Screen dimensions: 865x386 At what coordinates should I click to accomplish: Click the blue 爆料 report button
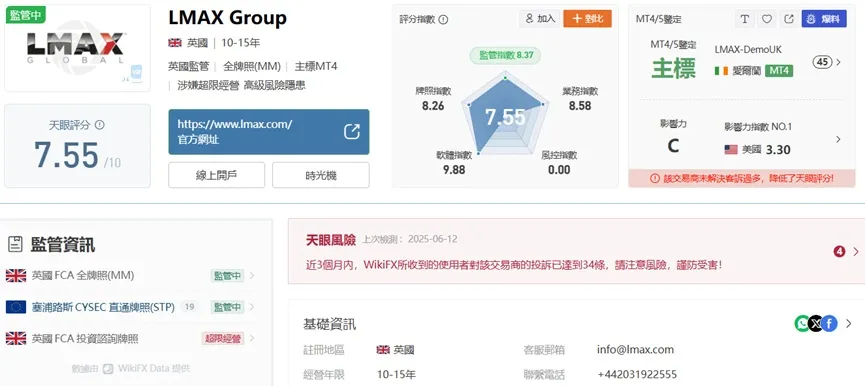[825, 19]
